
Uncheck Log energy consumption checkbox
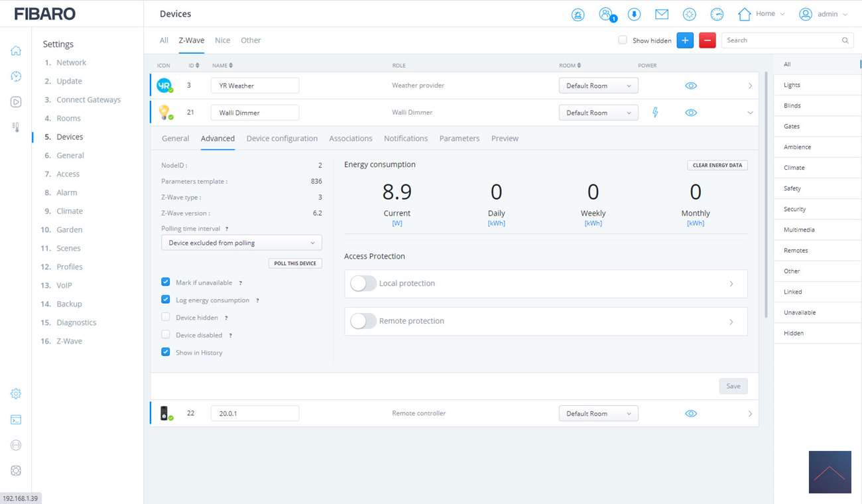[x=166, y=300]
